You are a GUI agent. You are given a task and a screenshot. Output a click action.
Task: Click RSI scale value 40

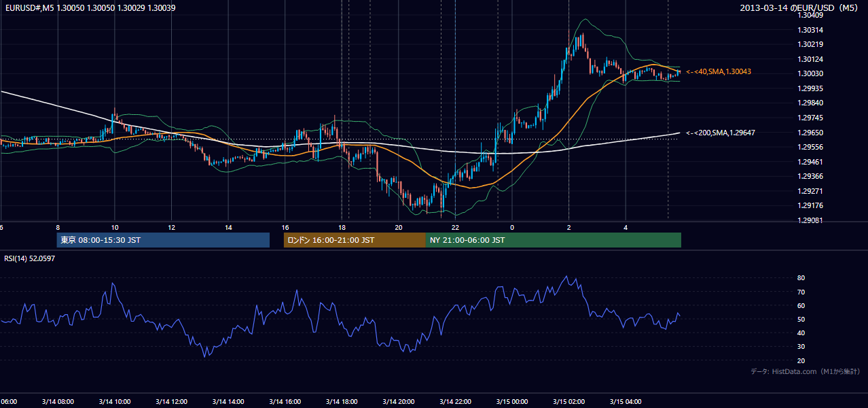tap(801, 333)
